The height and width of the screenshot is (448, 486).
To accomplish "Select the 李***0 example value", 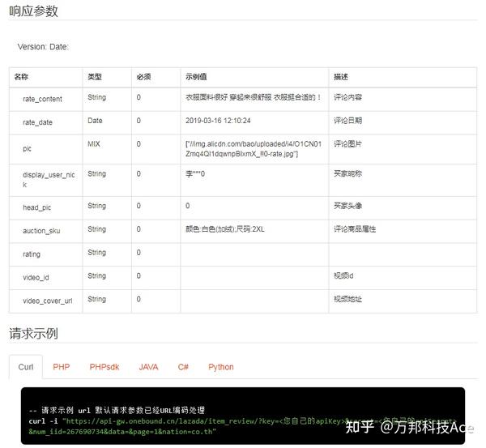I will click(x=195, y=173).
